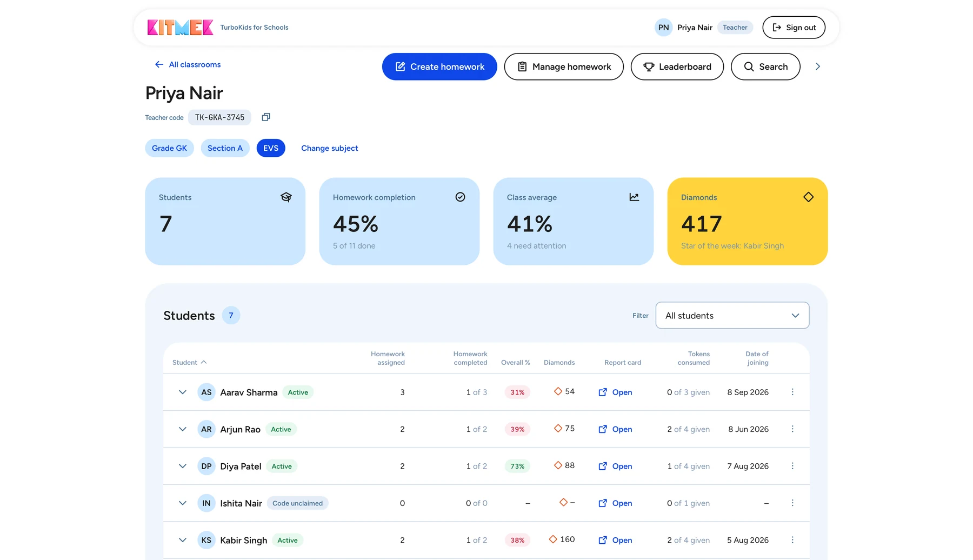Click the diamond icon in Aarav Sharma's row

pyautogui.click(x=558, y=391)
